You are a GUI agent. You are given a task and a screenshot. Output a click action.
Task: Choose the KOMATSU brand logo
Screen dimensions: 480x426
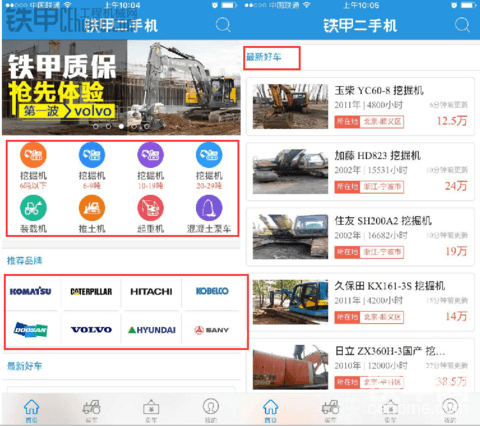pos(30,291)
